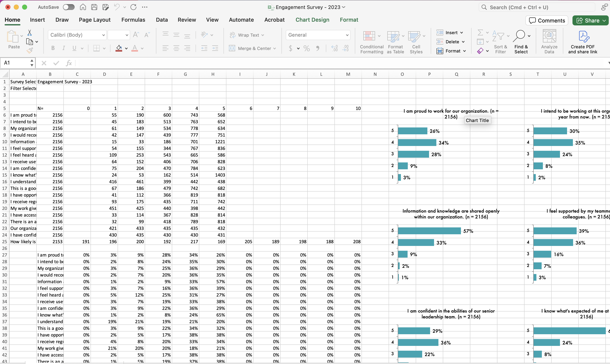Click the Decrease Indent icon
Image resolution: width=610 pixels, height=364 pixels.
(x=204, y=48)
